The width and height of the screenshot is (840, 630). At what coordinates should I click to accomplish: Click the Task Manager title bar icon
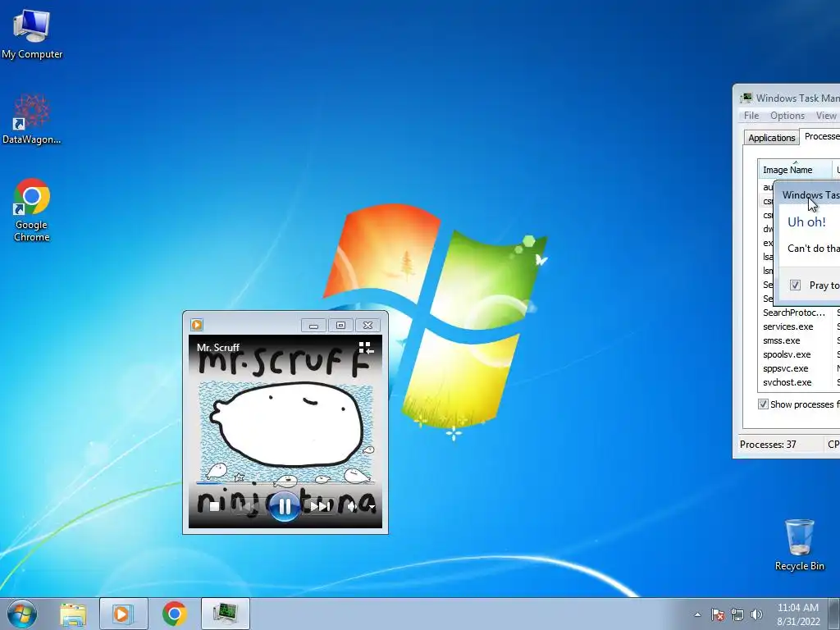coord(746,98)
